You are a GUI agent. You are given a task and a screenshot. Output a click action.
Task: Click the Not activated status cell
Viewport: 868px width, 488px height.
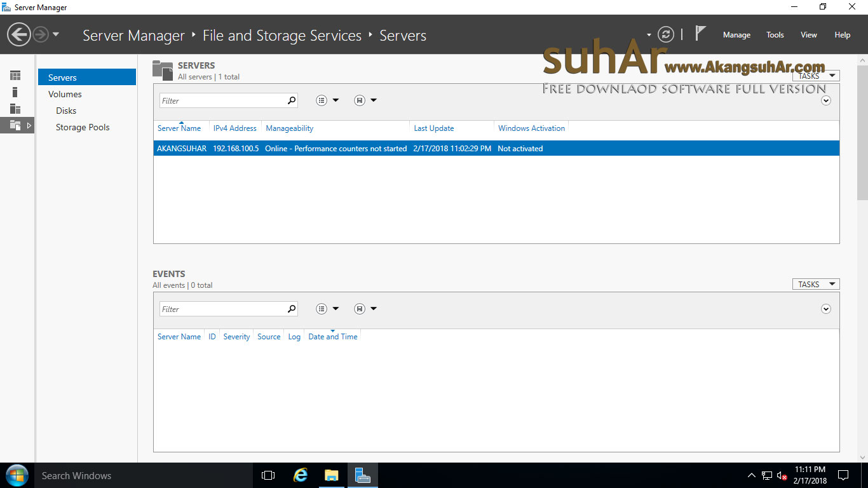click(520, 149)
